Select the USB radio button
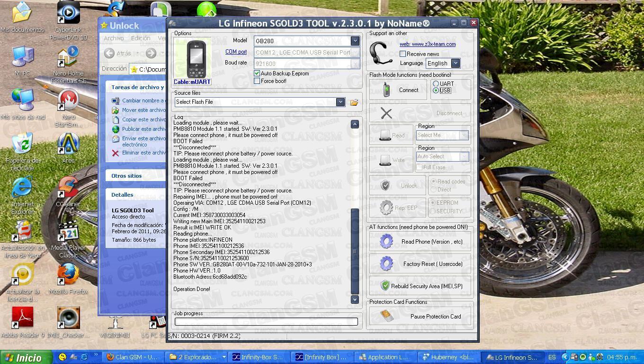The height and width of the screenshot is (364, 644). click(x=436, y=90)
